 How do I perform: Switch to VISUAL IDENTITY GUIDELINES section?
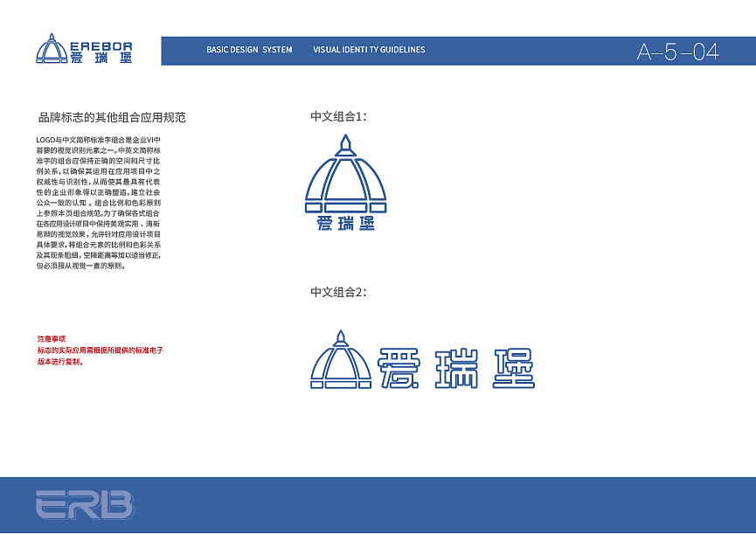tap(367, 50)
